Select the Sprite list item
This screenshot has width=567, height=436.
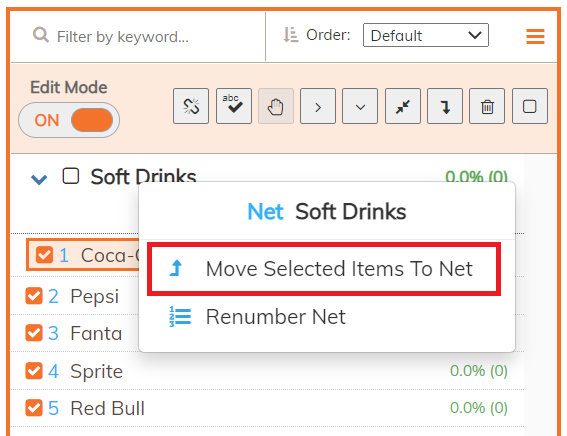267,371
